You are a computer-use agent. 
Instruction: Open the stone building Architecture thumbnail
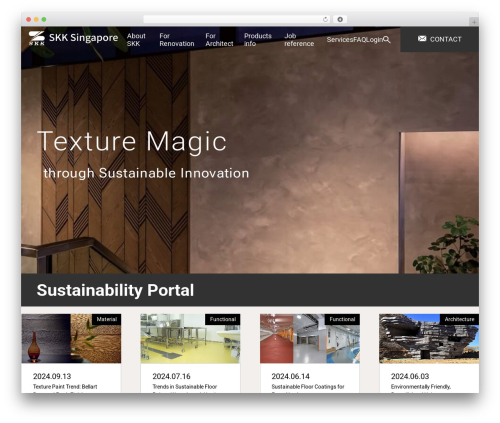click(x=429, y=338)
